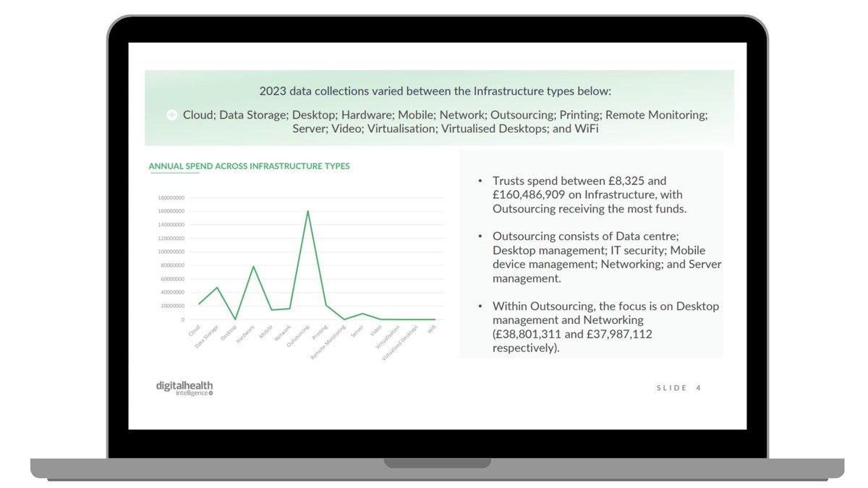Select the 100000000 y-axis label

[171, 252]
